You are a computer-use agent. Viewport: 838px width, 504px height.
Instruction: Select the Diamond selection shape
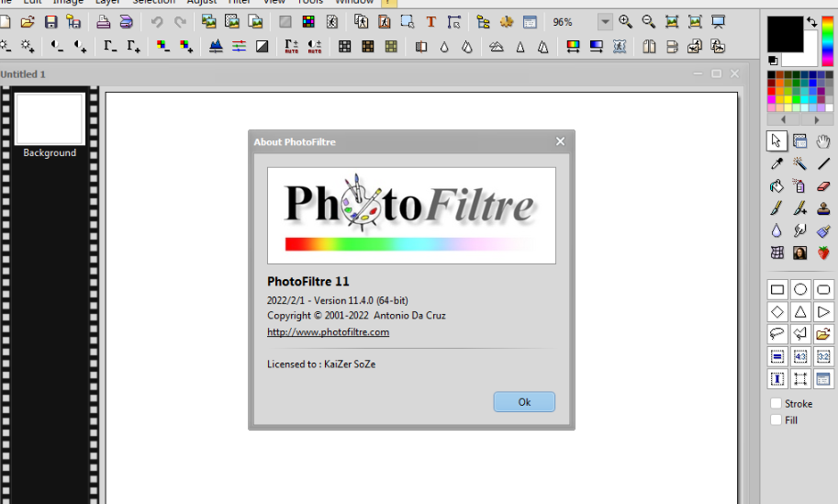(777, 311)
